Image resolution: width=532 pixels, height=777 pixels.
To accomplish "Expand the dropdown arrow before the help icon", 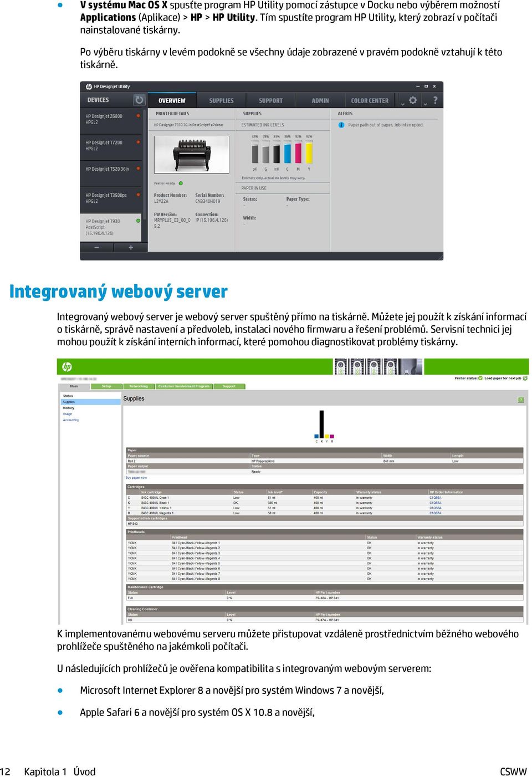I will pos(425,103).
